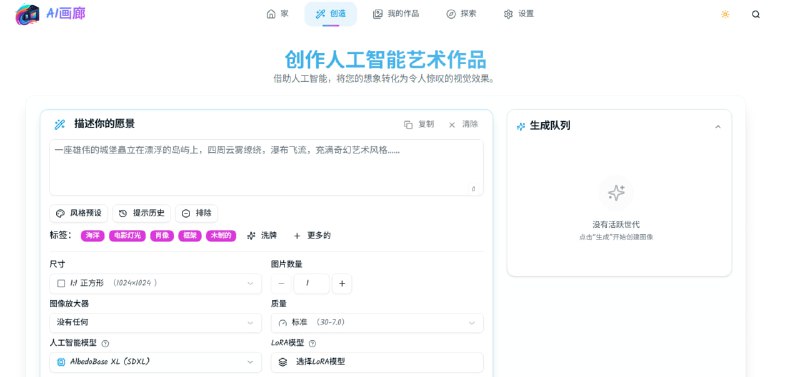Click the AI画廊 logo
Viewport: 800px width, 377px height.
click(51, 14)
